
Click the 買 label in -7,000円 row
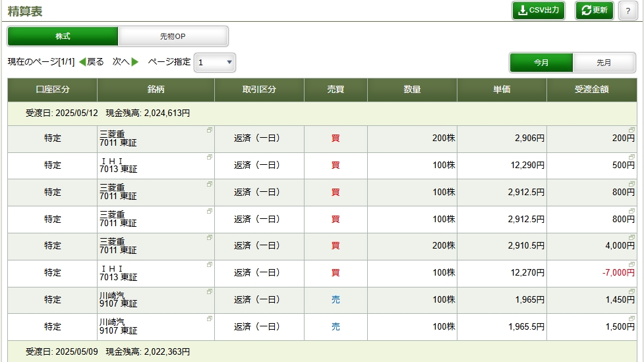point(336,273)
